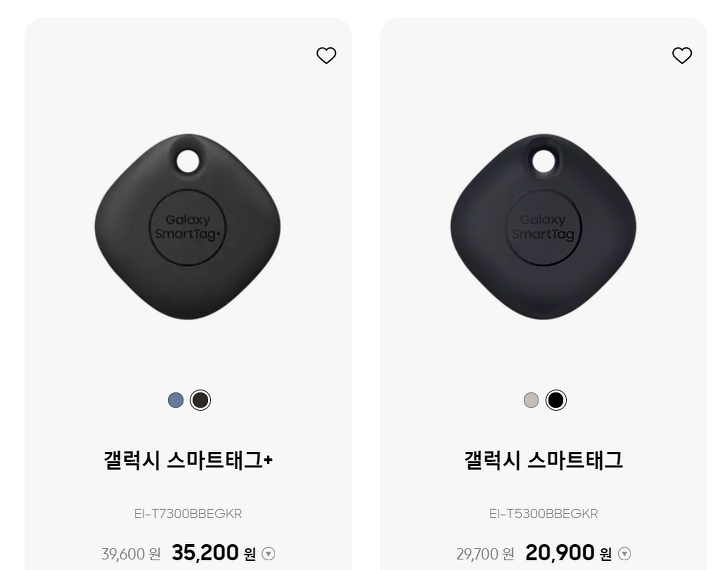The image size is (720, 570).
Task: Select the blue color for SmartTag+
Action: [x=176, y=400]
